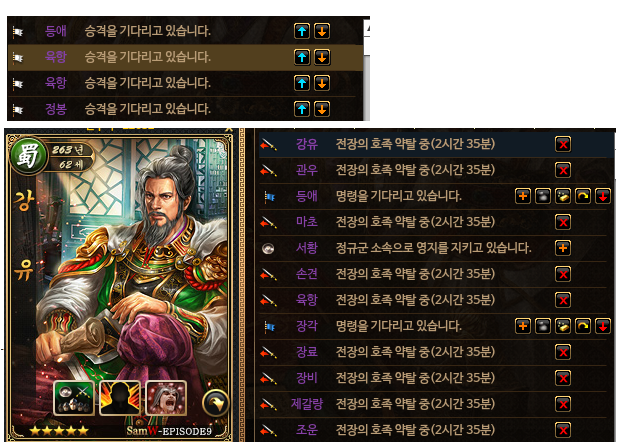Move highlighted 육항 down in promotion queue
The image size is (623, 448).
coord(322,57)
